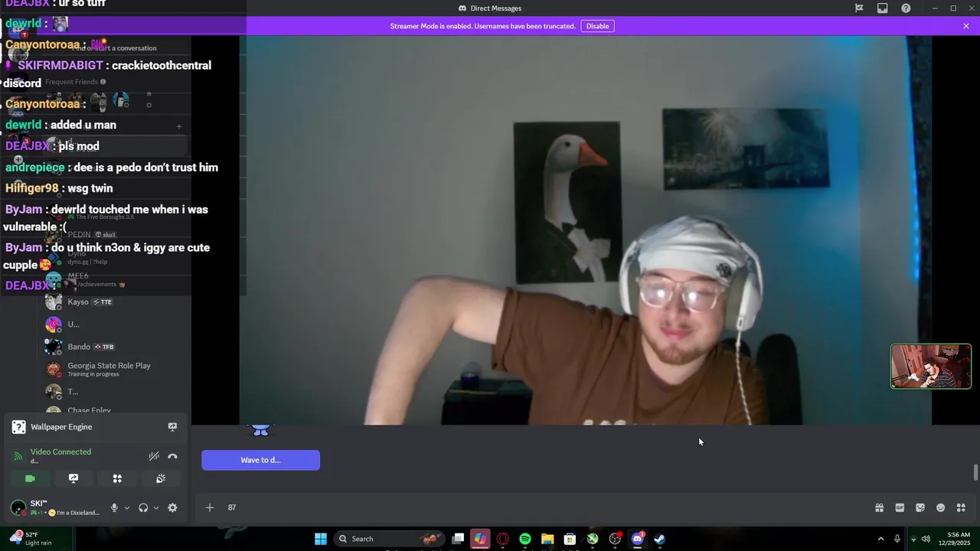Open OBS Studio on the taskbar
980x551 pixels.
click(x=615, y=539)
